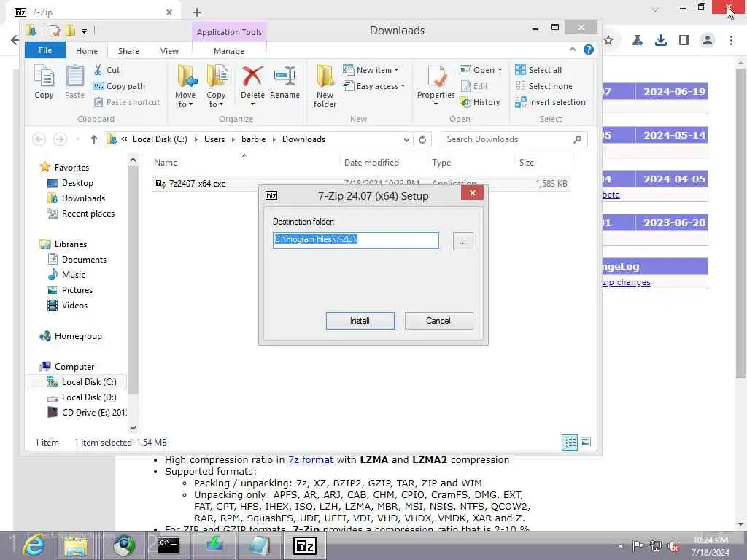Screen dimensions: 747x560
Task: Click the Local Disk (C:) breadcrumb
Action: coord(160,139)
